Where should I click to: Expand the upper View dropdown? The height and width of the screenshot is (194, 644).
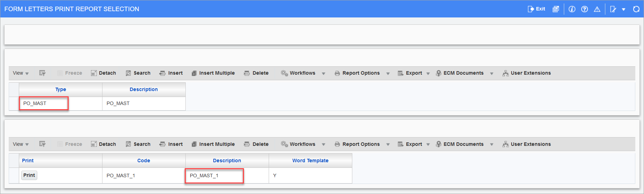(x=21, y=73)
